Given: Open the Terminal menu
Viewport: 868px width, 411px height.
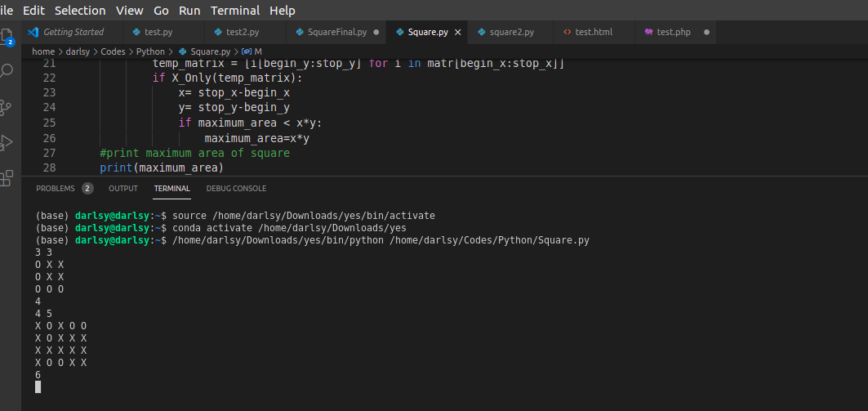Looking at the screenshot, I should [235, 11].
